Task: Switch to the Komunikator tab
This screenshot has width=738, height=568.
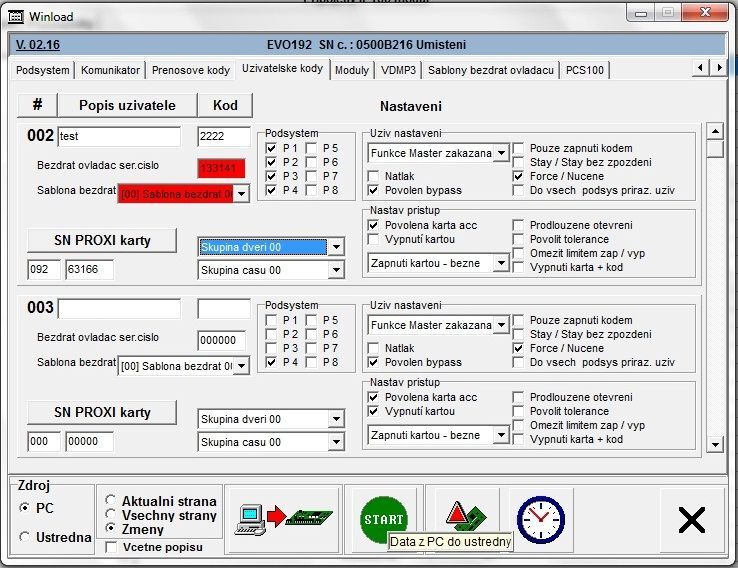Action: [110, 70]
